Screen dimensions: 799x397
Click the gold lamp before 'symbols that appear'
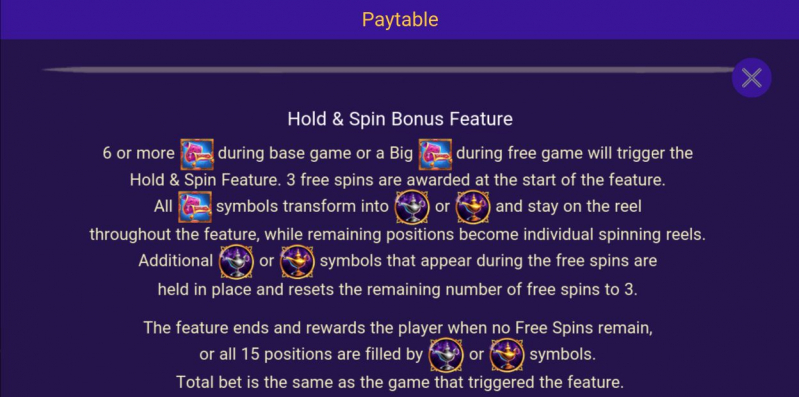(297, 261)
